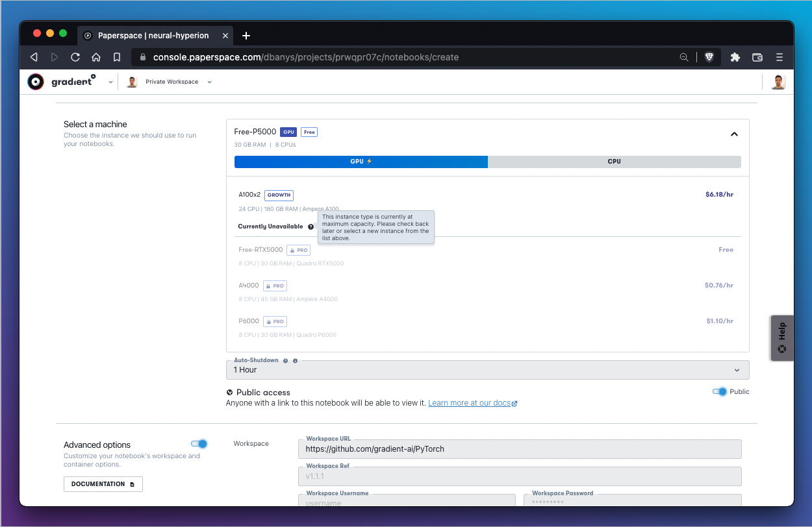Click the Workspace URL input field
Viewport: 812px width, 527px height.
520,449
